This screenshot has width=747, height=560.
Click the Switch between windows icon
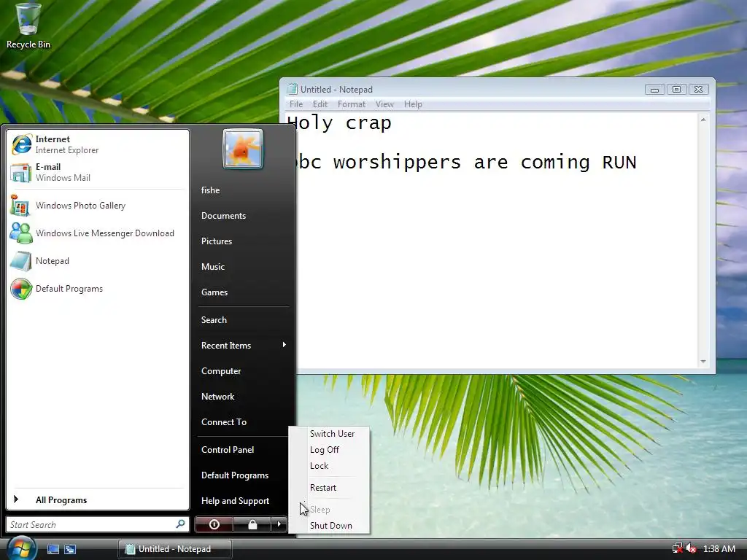(x=70, y=550)
